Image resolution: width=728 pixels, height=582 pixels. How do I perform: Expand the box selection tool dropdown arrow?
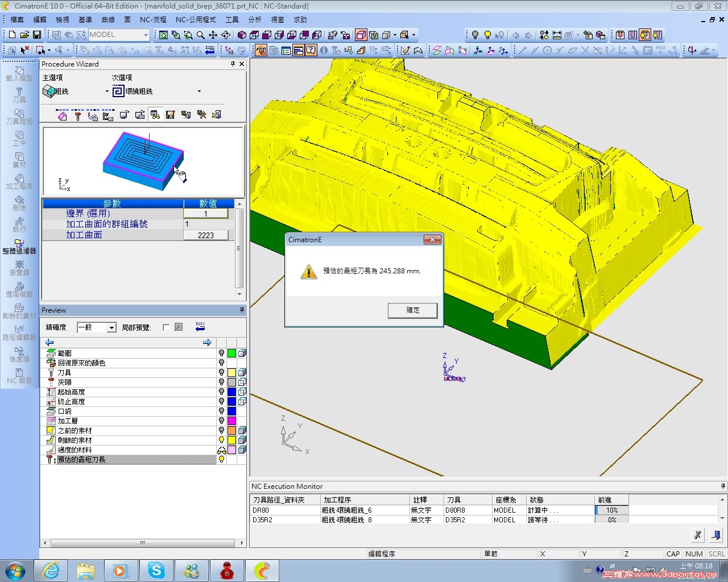48,50
